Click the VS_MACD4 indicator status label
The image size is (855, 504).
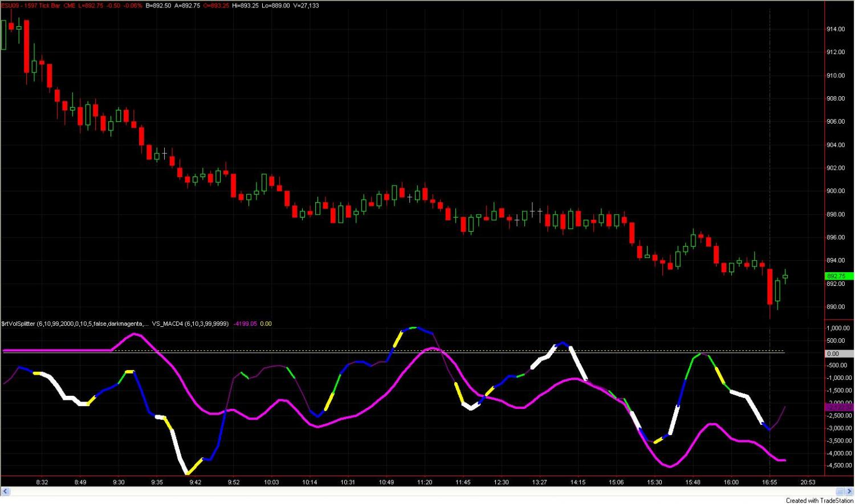tap(190, 323)
